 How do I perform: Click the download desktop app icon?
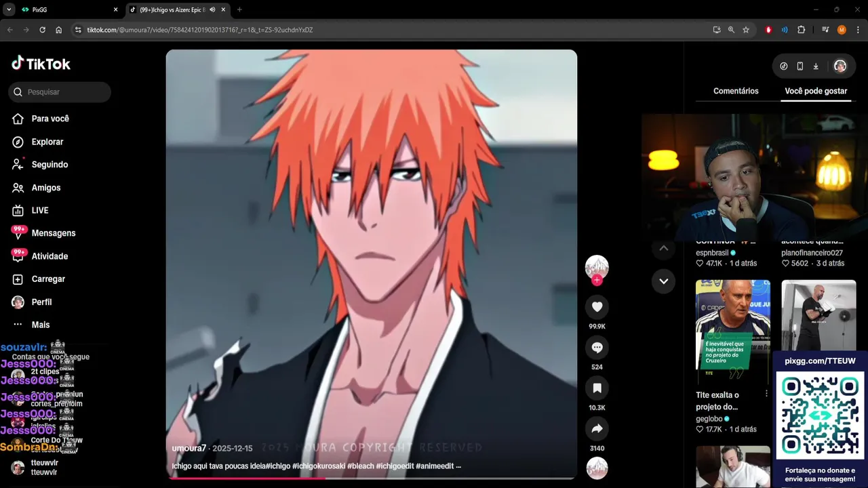pos(816,66)
